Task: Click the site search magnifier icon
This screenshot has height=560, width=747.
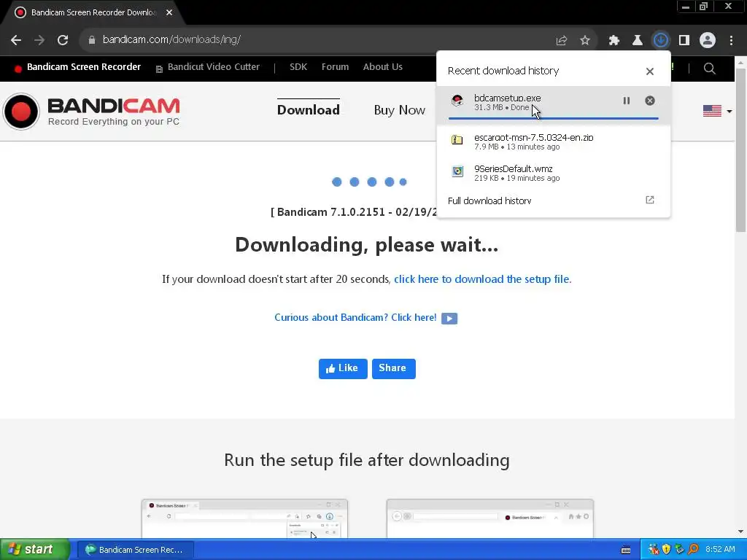Action: click(709, 69)
